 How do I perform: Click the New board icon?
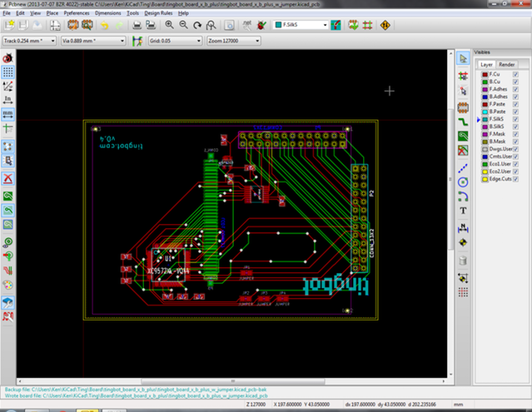[9, 25]
